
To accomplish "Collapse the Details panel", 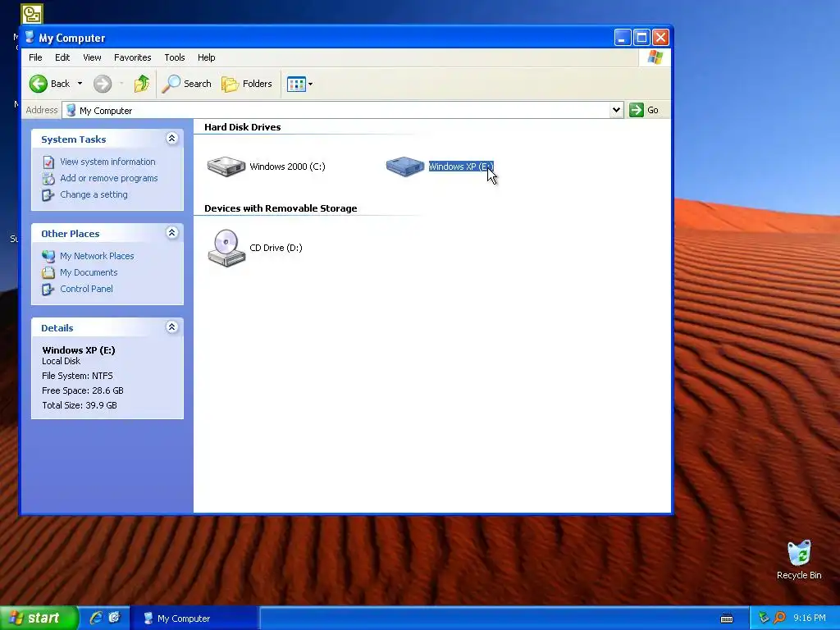I will [x=172, y=327].
